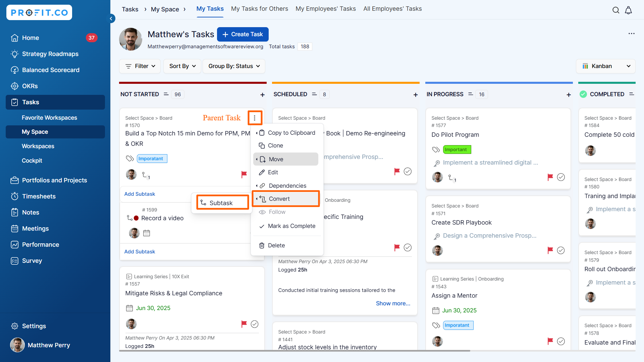644x362 pixels.
Task: Open Group By: Status dropdown
Action: [x=234, y=66]
